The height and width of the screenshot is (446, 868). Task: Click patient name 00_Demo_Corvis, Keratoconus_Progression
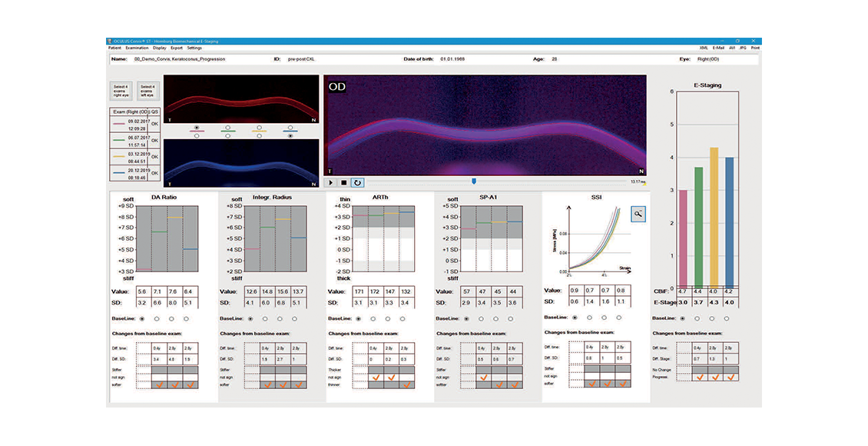click(x=180, y=58)
